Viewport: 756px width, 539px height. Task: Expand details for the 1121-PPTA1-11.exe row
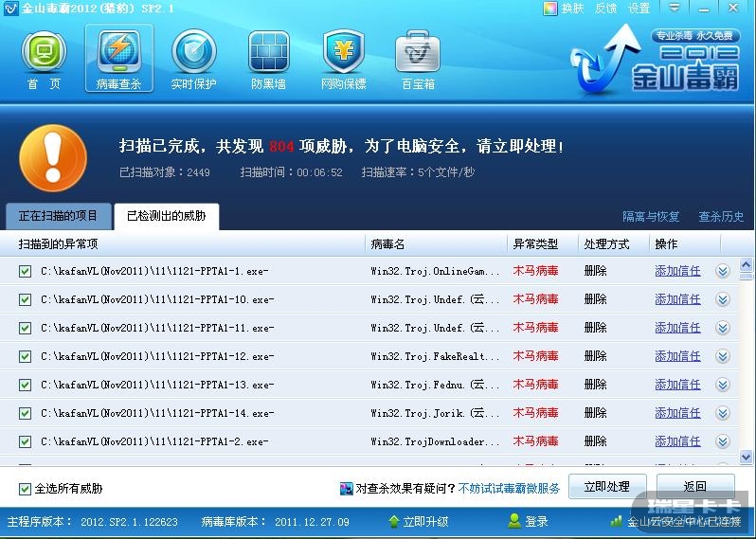[722, 329]
